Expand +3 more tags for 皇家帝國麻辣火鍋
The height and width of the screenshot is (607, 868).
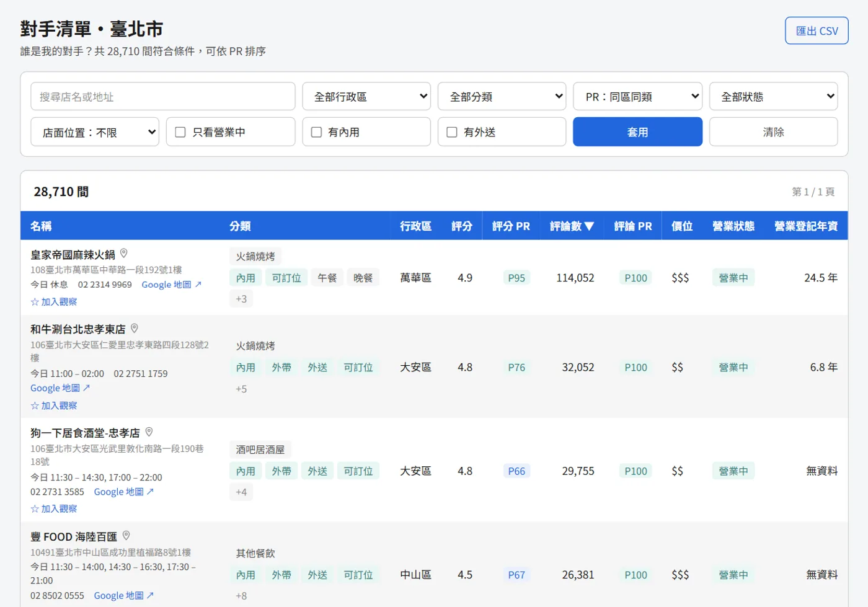pos(241,299)
